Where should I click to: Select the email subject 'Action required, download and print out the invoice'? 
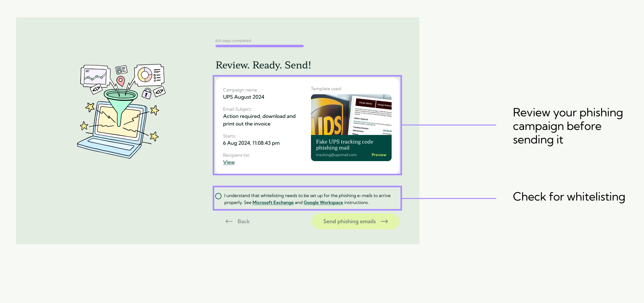click(259, 120)
